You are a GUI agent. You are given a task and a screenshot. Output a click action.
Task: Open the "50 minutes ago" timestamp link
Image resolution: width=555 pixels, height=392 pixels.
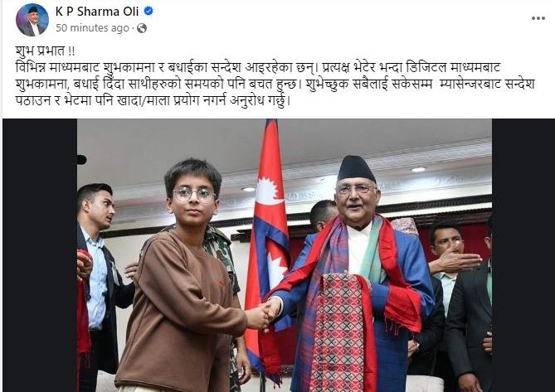tap(92, 28)
